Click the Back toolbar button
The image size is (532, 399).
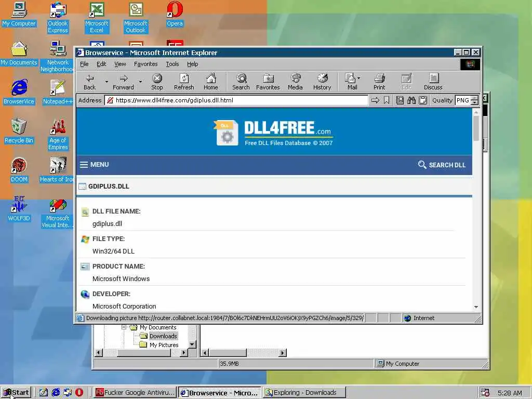pos(89,82)
